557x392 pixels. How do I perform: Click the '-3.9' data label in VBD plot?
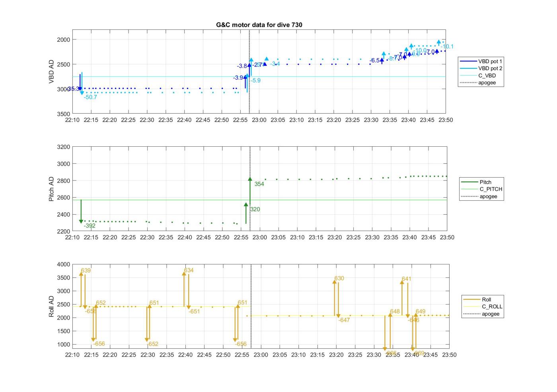pos(238,78)
